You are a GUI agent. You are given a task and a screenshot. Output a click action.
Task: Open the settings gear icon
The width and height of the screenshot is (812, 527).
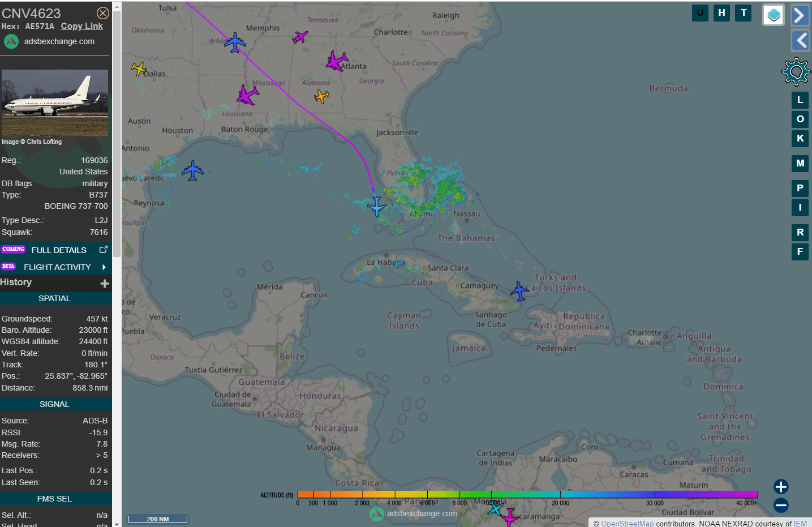pos(796,71)
